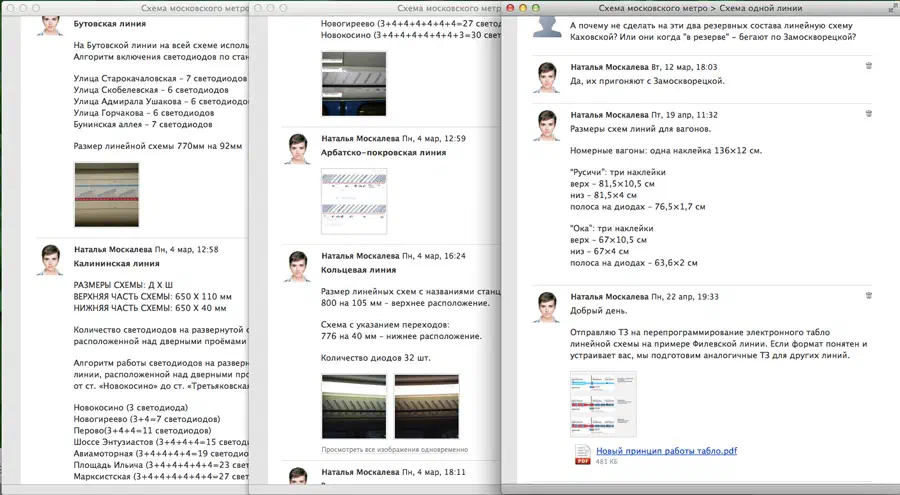Click 'Просмотреть все изображения одновременно' link
Viewport: 900px width, 495px height.
point(394,450)
